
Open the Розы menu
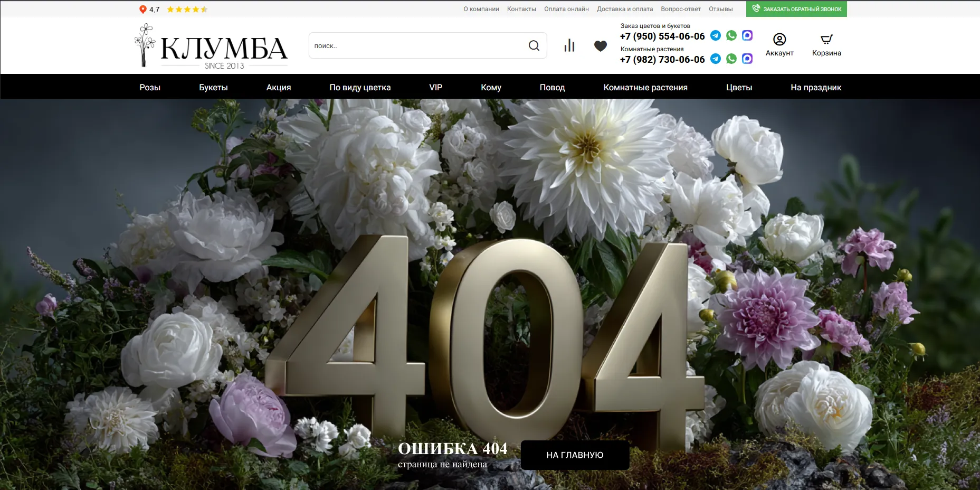[x=150, y=88]
